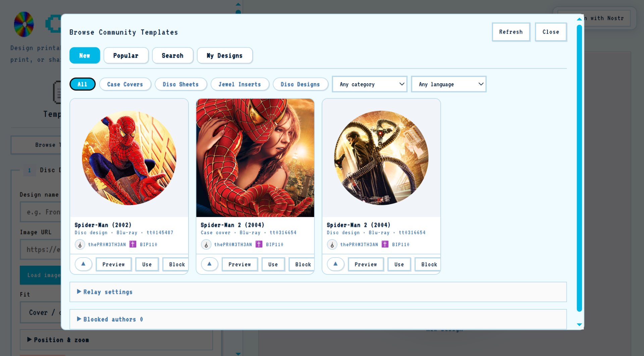Open the My Designs tab
Image resolution: width=644 pixels, height=356 pixels.
(225, 55)
